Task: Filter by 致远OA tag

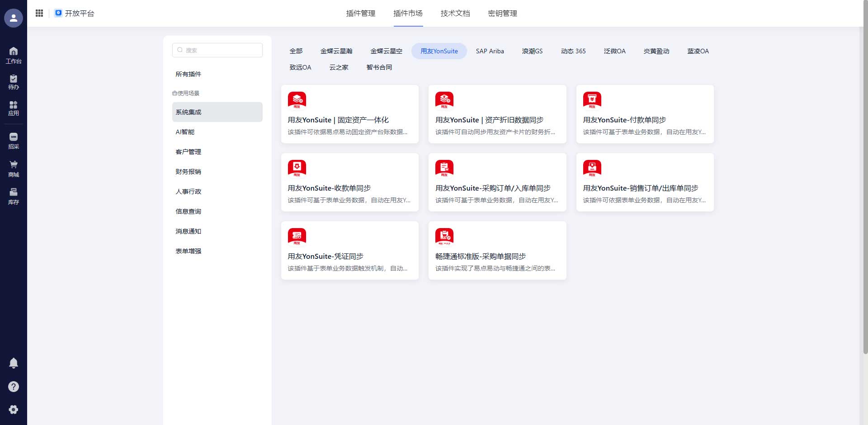Action: click(x=300, y=67)
